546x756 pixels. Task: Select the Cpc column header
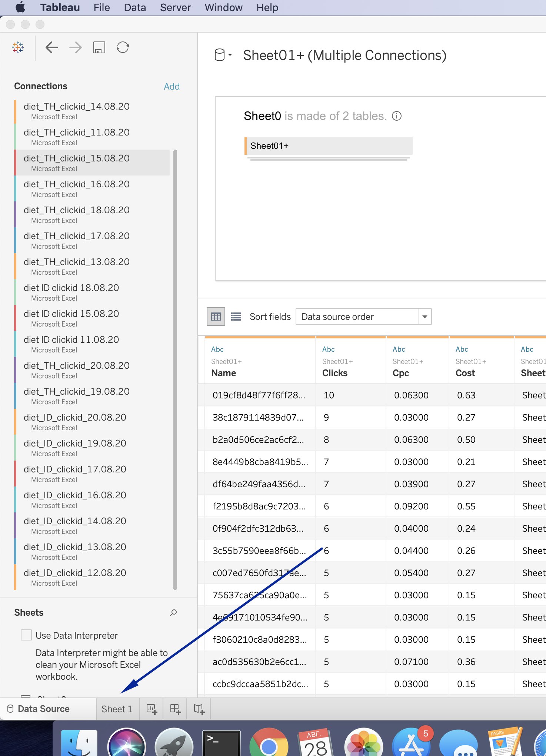tap(401, 373)
